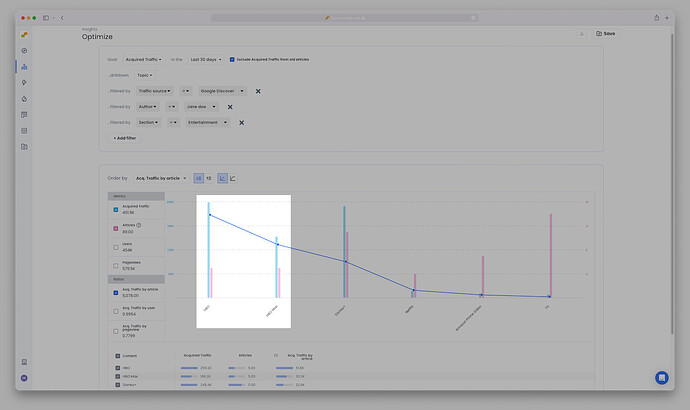Open the bar chart insights sidebar icon
The image size is (690, 410).
[x=23, y=67]
